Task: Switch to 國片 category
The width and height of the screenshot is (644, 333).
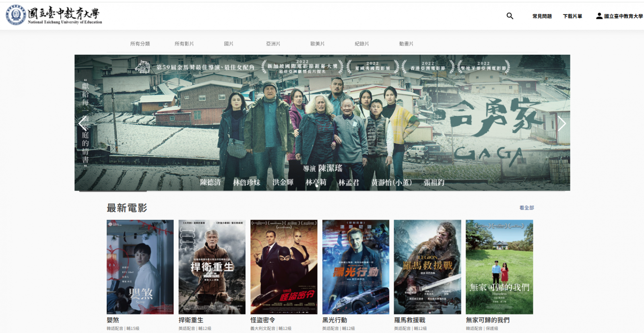Action: [x=229, y=44]
